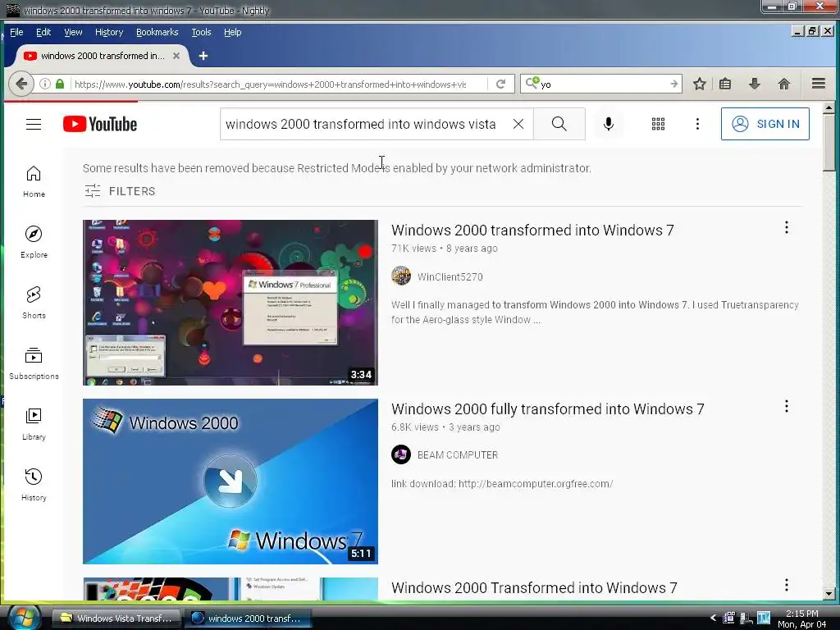This screenshot has width=840, height=630.
Task: Submit browser search with arrow button
Action: pos(673,84)
